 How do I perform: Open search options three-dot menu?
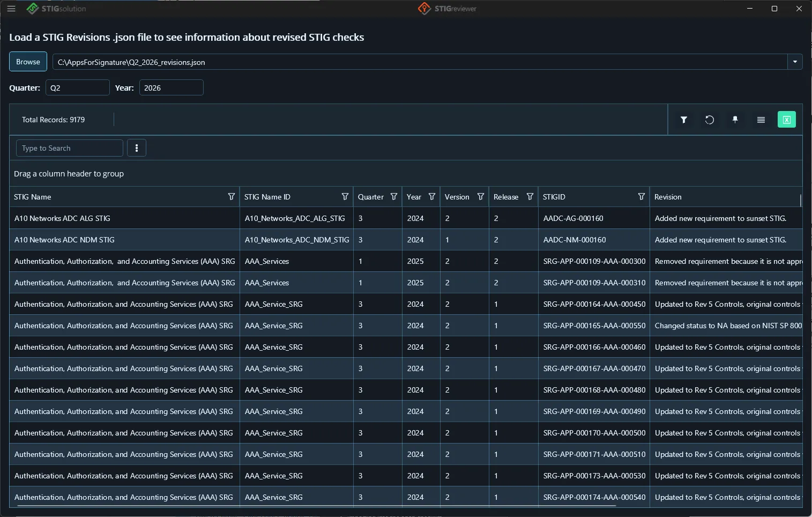coord(137,148)
